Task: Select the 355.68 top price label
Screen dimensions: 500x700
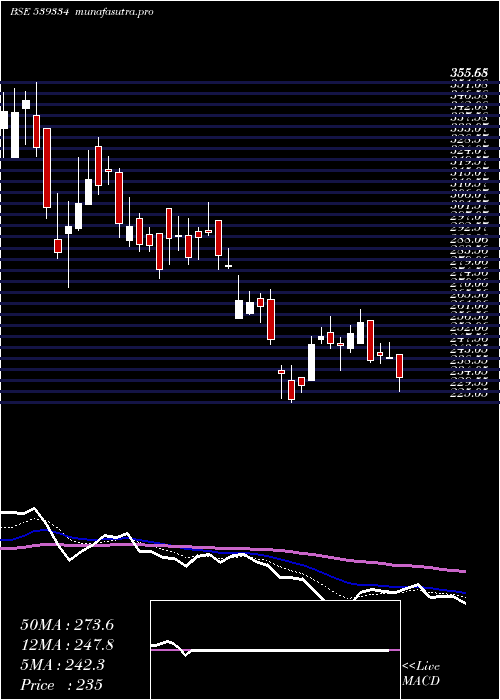Action: click(x=468, y=72)
